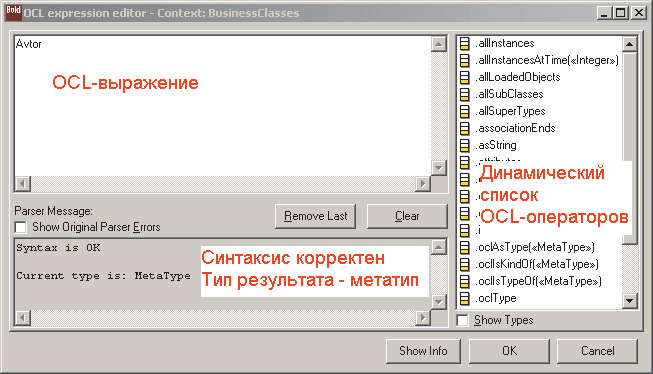This screenshot has height=374, width=653.
Task: Select .allInstancesAtTime(«Integer») in the operator list
Action: tap(547, 60)
